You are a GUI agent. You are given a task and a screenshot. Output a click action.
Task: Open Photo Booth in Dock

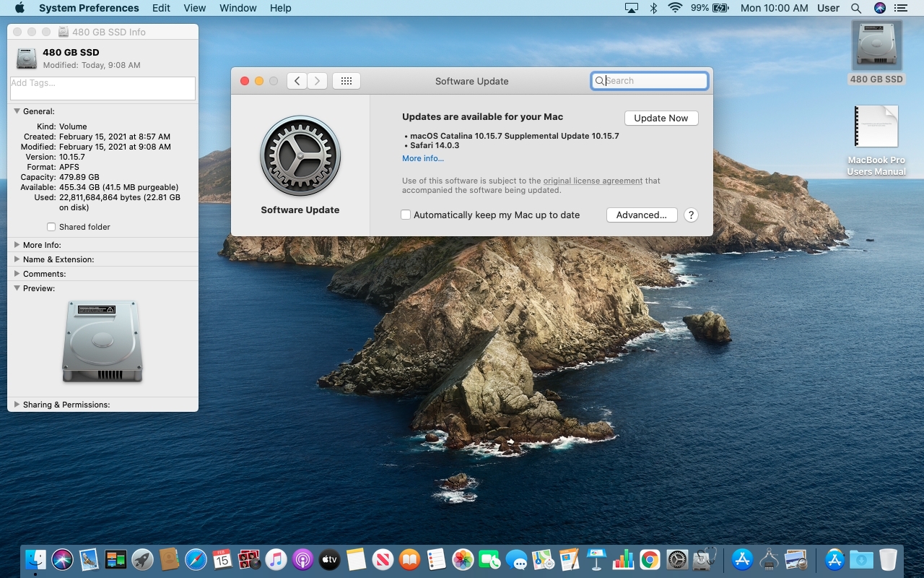249,559
